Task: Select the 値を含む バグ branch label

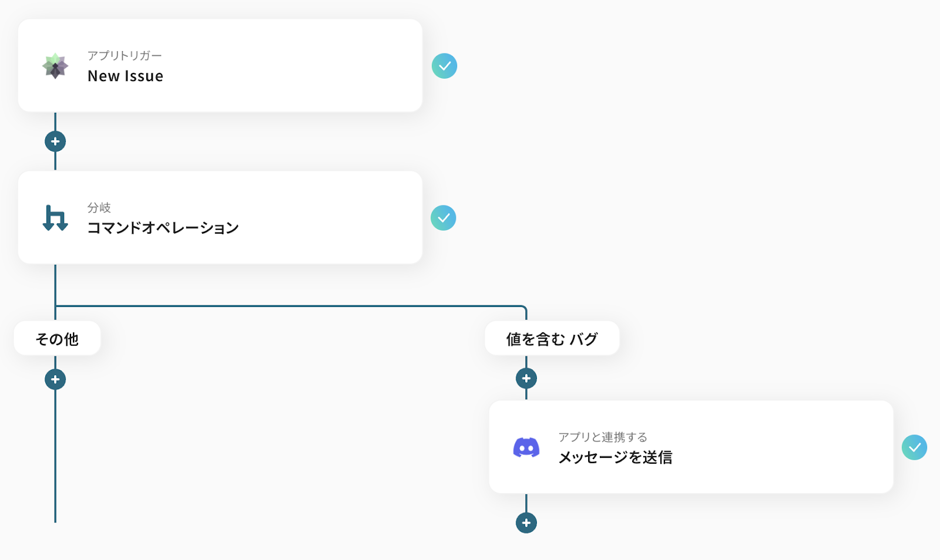Action: coord(552,339)
